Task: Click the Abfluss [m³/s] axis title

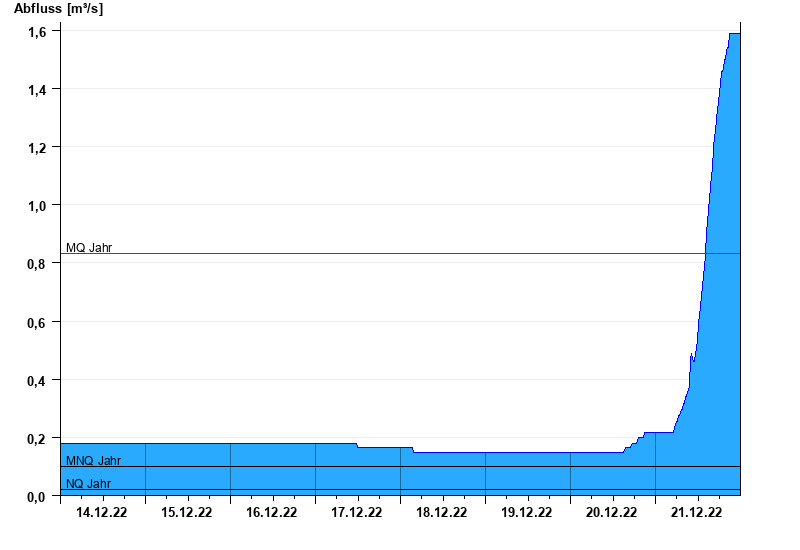Action: tap(58, 9)
